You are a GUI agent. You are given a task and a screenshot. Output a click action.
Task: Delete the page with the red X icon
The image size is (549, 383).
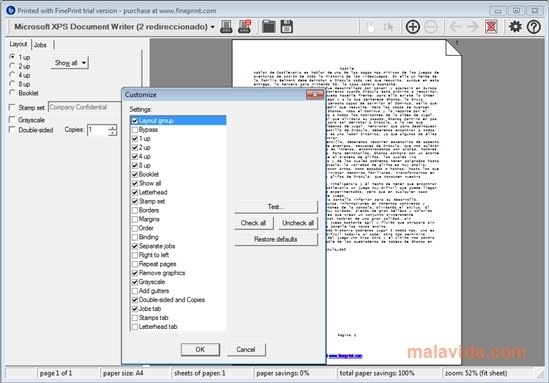[x=491, y=27]
